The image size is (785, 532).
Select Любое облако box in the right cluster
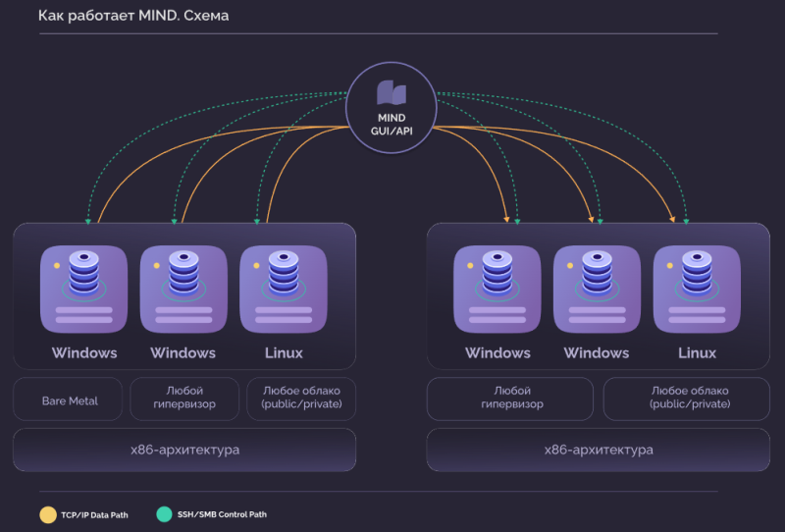click(687, 399)
